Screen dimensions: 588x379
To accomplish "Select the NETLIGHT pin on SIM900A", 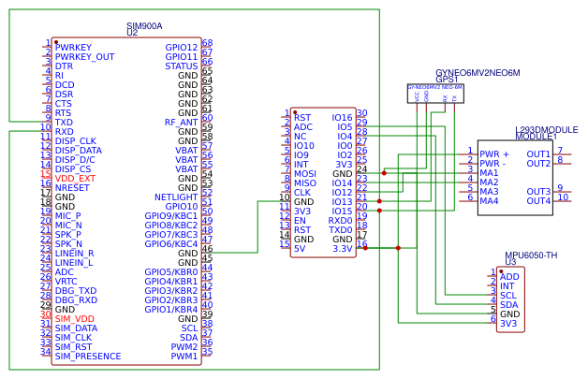I will click(x=176, y=197).
